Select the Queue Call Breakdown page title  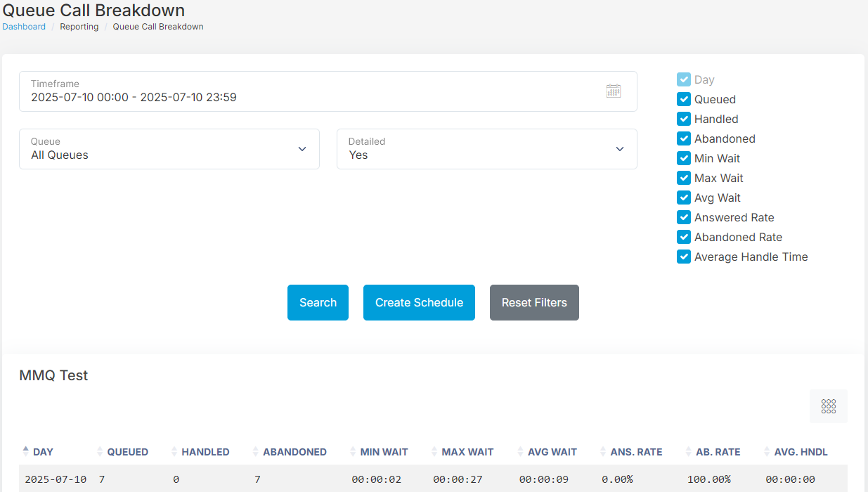pyautogui.click(x=93, y=11)
